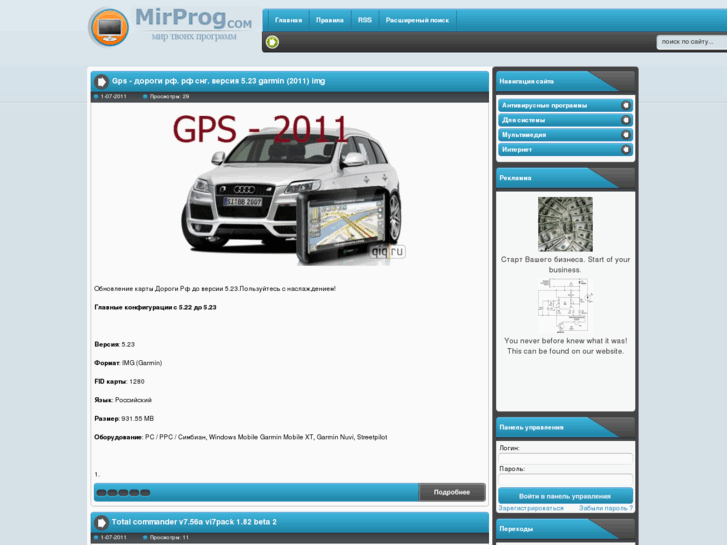Click the MirProg.com site title text
Image resolution: width=727 pixels, height=545 pixels.
(193, 18)
